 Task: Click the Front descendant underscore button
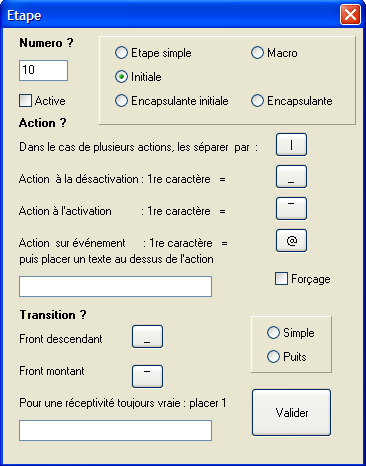147,337
